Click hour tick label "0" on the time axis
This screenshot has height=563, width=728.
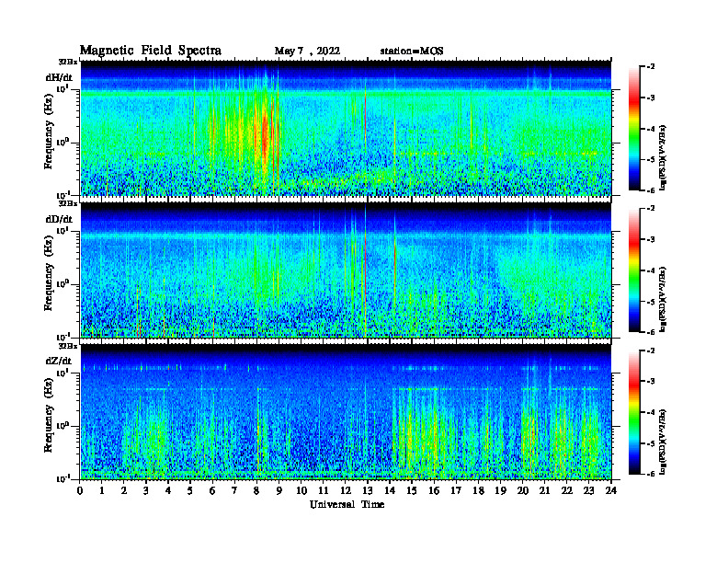coord(80,491)
